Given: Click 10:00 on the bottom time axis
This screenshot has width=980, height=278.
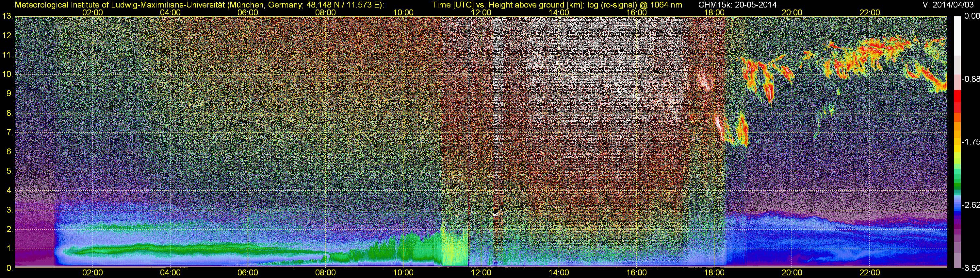Looking at the screenshot, I should click(403, 273).
